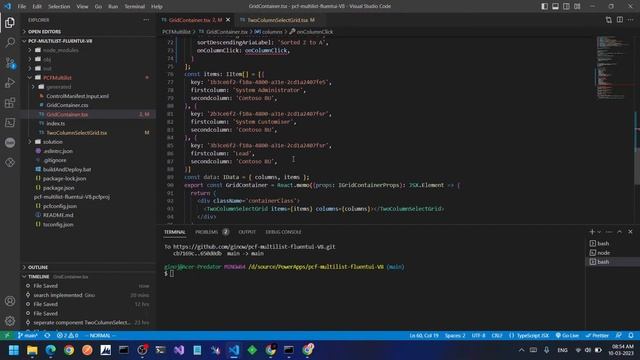Open the editor More Actions ellipsis

631,20
